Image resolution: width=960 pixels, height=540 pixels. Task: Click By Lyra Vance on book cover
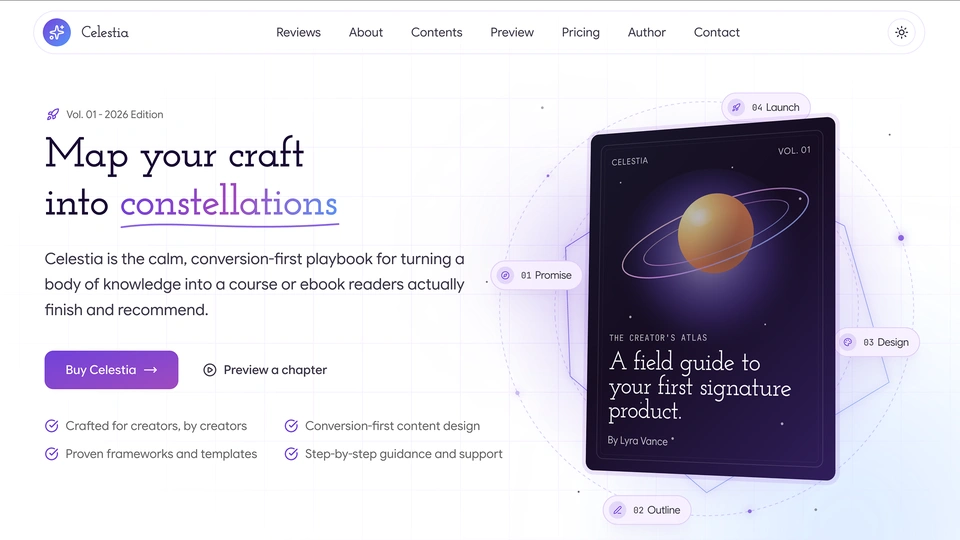point(637,441)
